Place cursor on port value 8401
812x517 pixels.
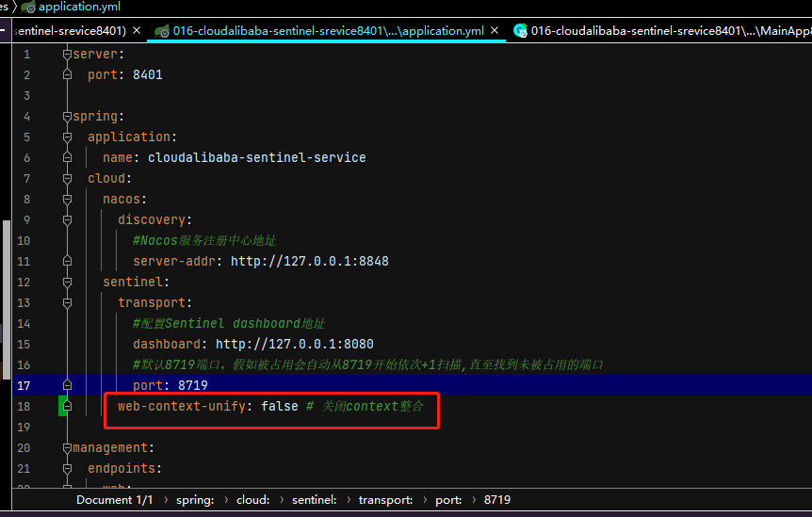pos(148,75)
